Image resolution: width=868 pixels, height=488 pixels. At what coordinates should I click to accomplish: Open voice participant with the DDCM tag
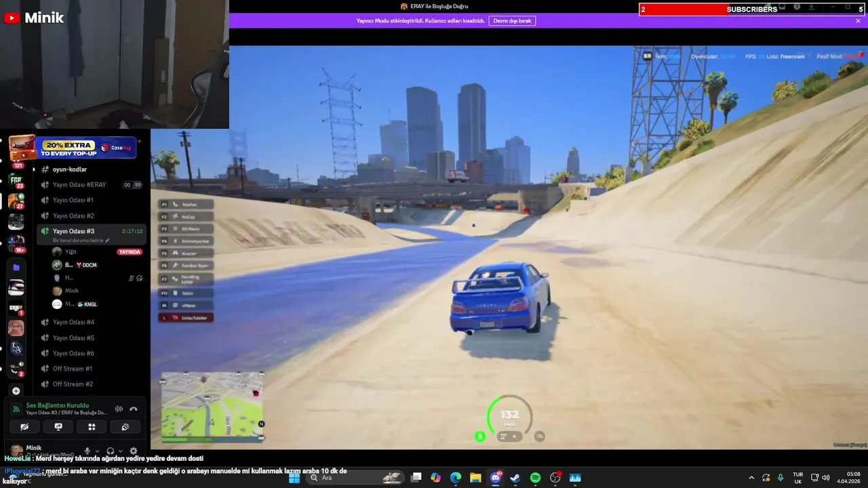[x=96, y=265]
